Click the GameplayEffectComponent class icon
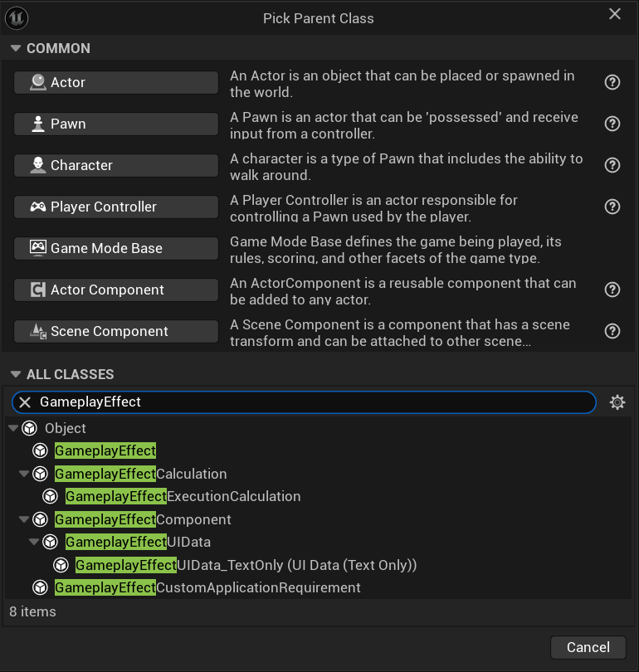This screenshot has height=672, width=639. pyautogui.click(x=41, y=519)
